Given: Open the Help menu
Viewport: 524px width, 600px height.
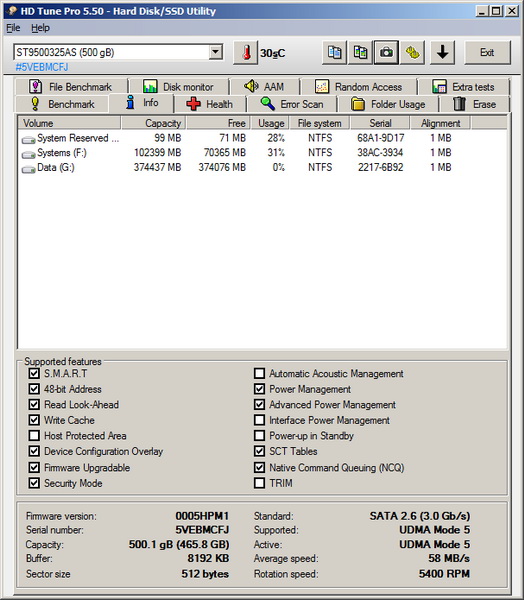Looking at the screenshot, I should click(40, 28).
